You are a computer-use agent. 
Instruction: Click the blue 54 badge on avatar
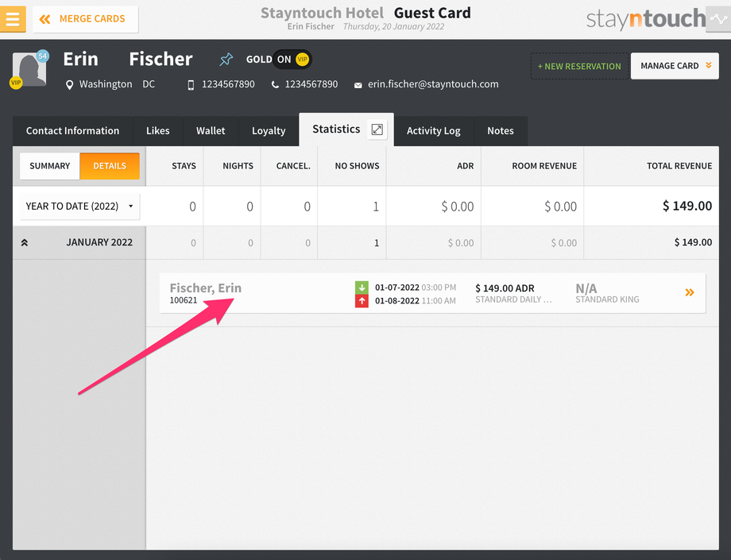coord(43,56)
